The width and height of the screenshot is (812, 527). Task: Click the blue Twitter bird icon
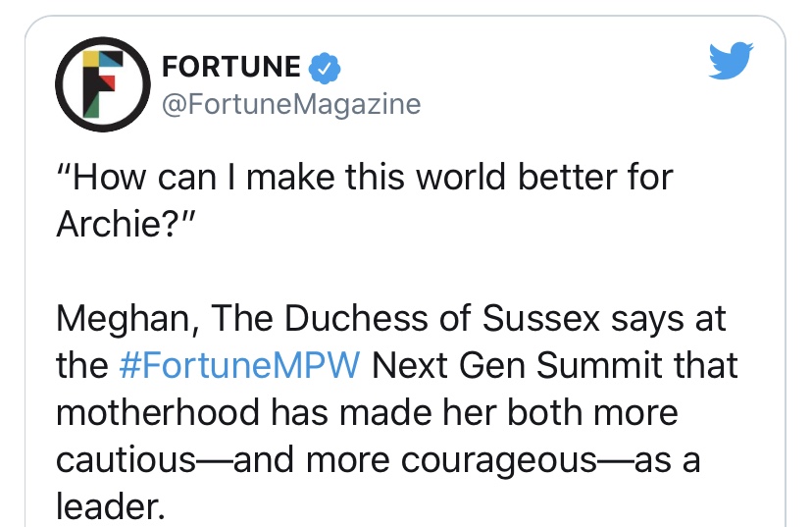[x=731, y=64]
